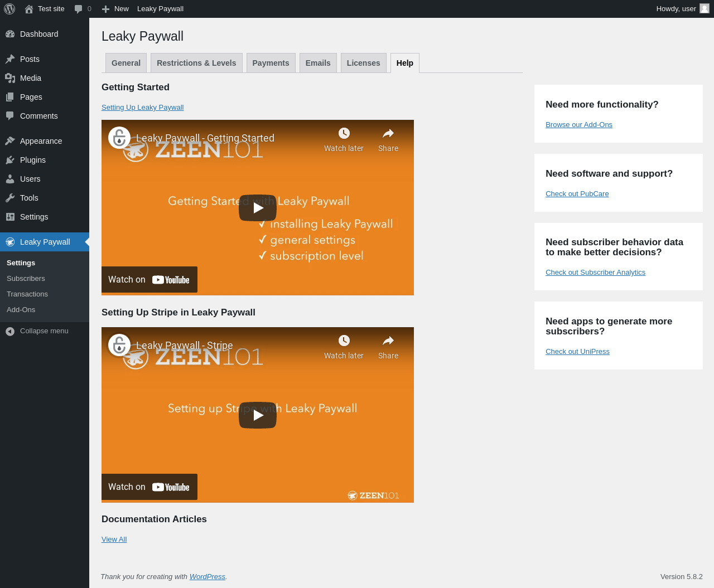The height and width of the screenshot is (588, 714).
Task: Open Leaky Paywall in the admin bar
Action: [x=160, y=9]
